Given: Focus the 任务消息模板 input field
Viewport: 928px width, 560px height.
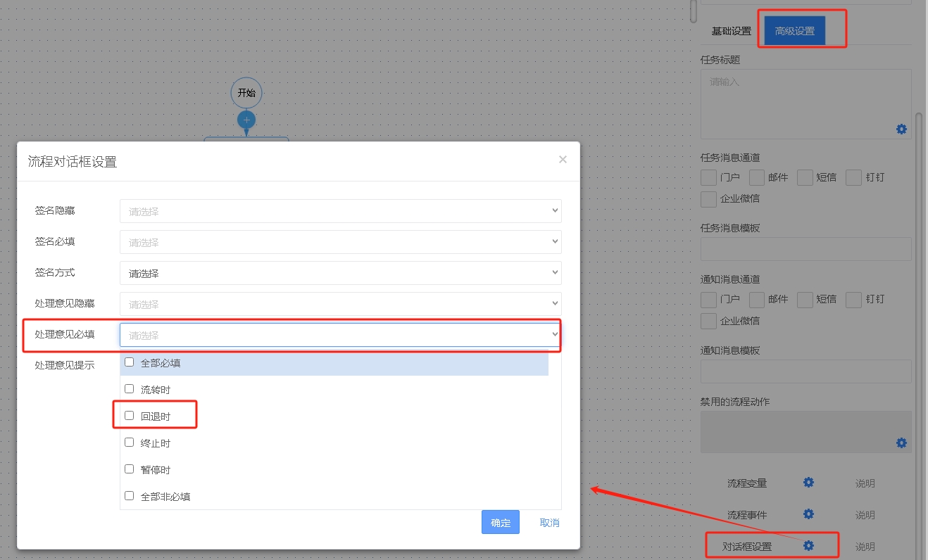Looking at the screenshot, I should 805,249.
